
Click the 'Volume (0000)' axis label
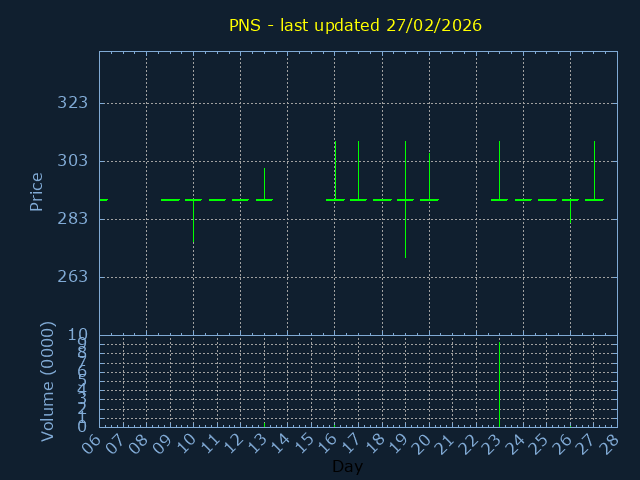pos(47,381)
